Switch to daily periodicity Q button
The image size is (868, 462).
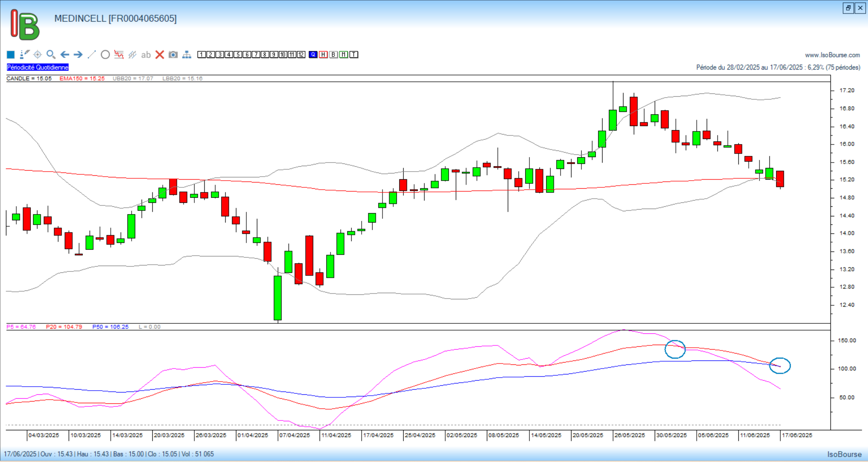point(313,55)
